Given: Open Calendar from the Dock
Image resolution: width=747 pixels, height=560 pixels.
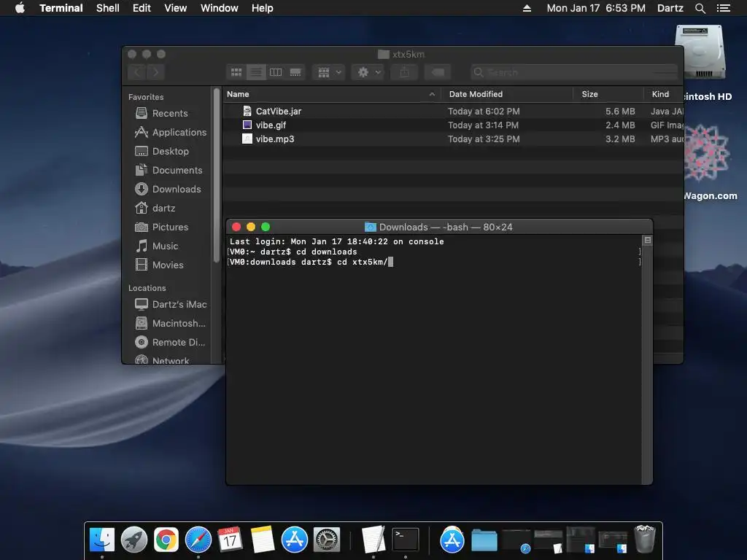Looking at the screenshot, I should [230, 540].
